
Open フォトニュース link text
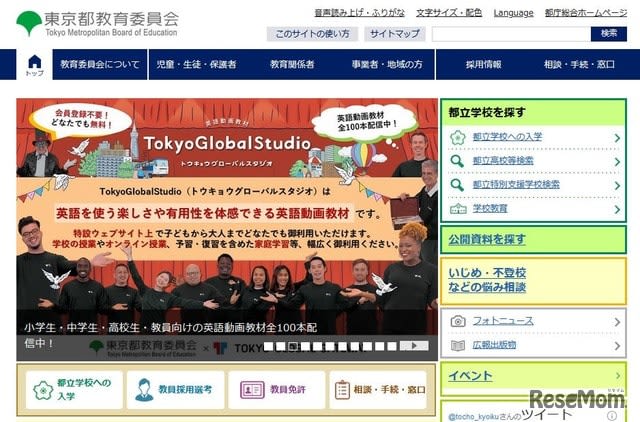point(503,321)
